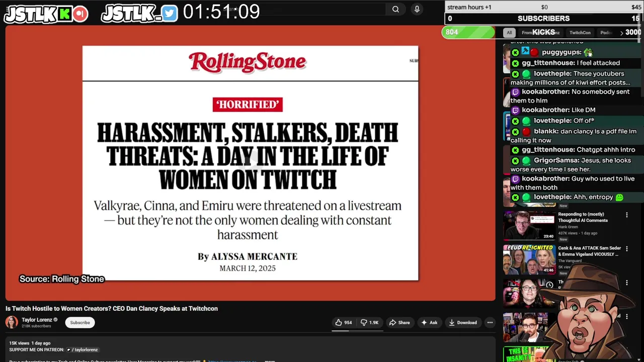The height and width of the screenshot is (362, 644).
Task: Start voice search with the microphone icon
Action: point(417,9)
